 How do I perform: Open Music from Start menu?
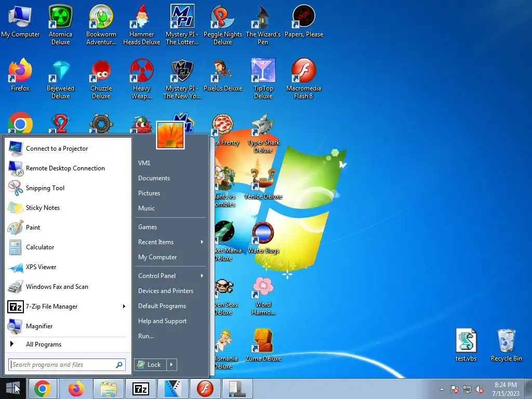pos(171,208)
